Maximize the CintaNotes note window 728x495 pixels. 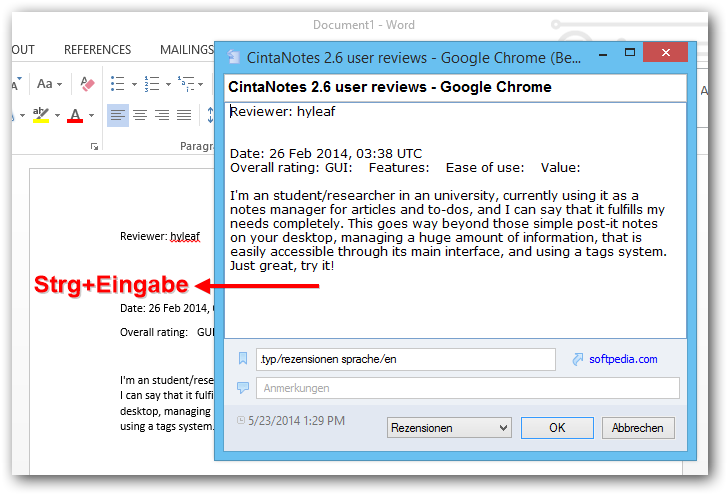pos(630,52)
